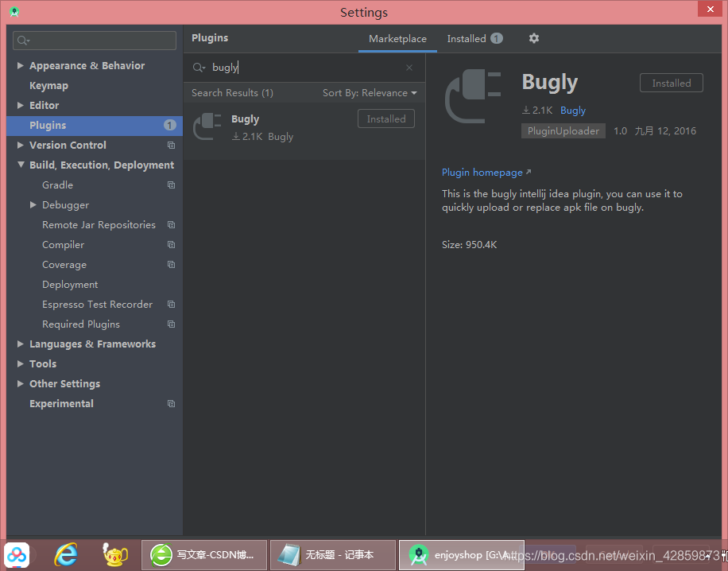Click the plugins settings gear icon
This screenshot has height=571, width=728.
pos(534,38)
